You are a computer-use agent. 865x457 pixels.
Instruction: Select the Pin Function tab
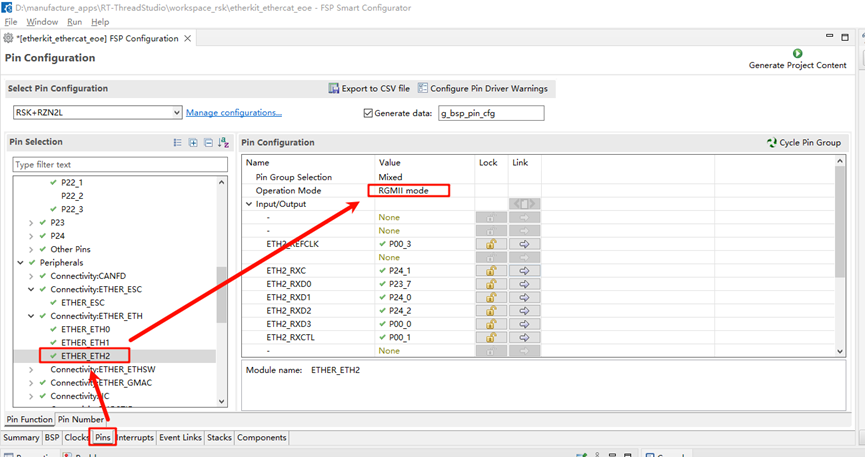29,419
